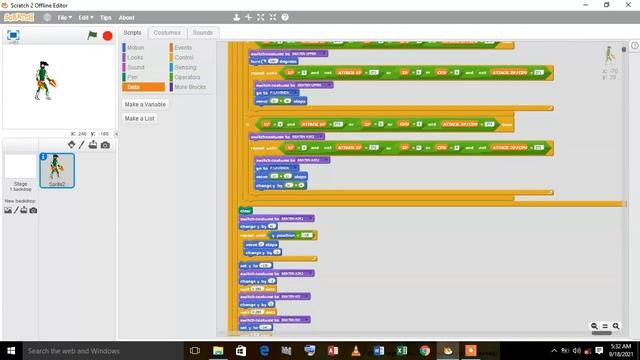This screenshot has height=360, width=640.
Task: Select the Operators block category
Action: [190, 77]
